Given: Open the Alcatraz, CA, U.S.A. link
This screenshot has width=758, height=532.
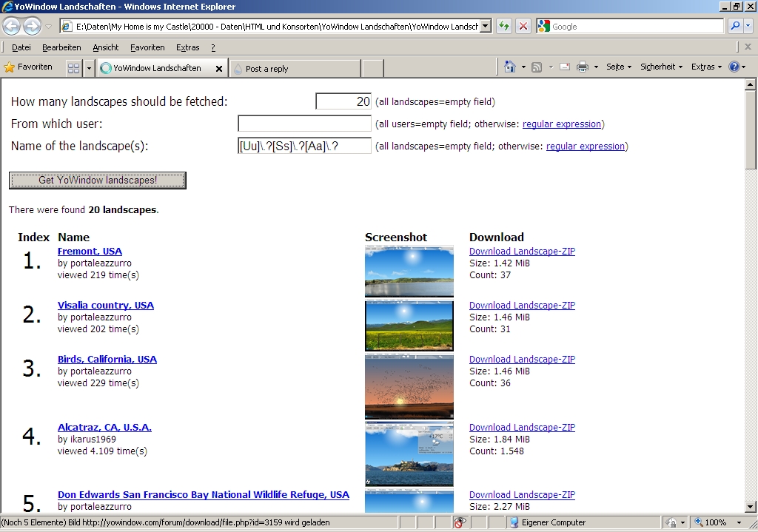Looking at the screenshot, I should tap(104, 427).
